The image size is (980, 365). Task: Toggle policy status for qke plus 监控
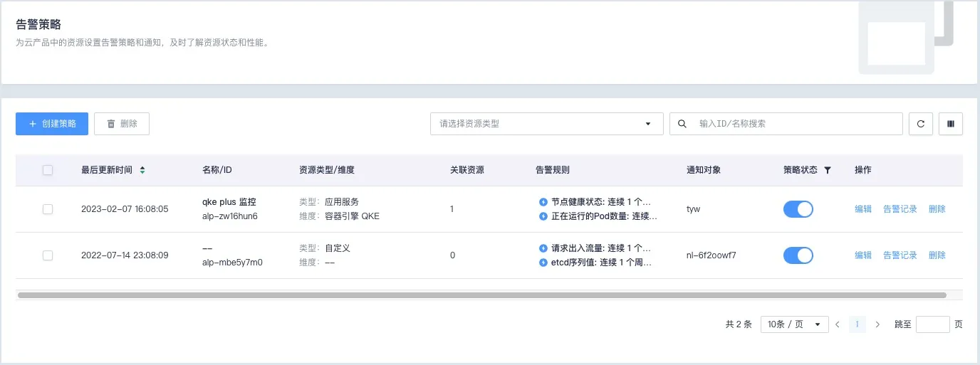[798, 209]
